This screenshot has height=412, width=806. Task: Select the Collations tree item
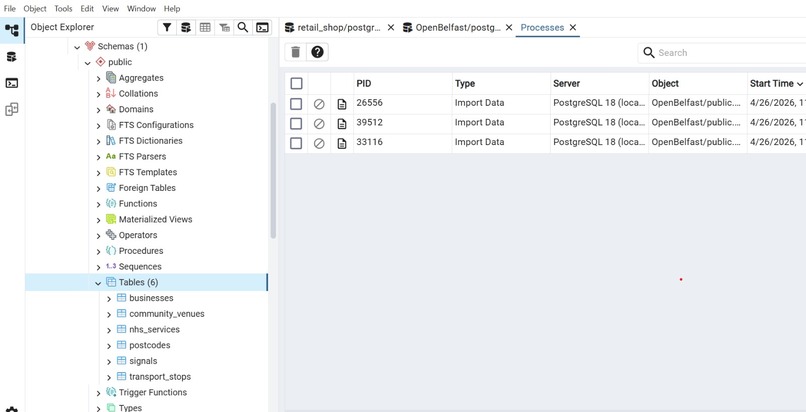click(x=146, y=93)
